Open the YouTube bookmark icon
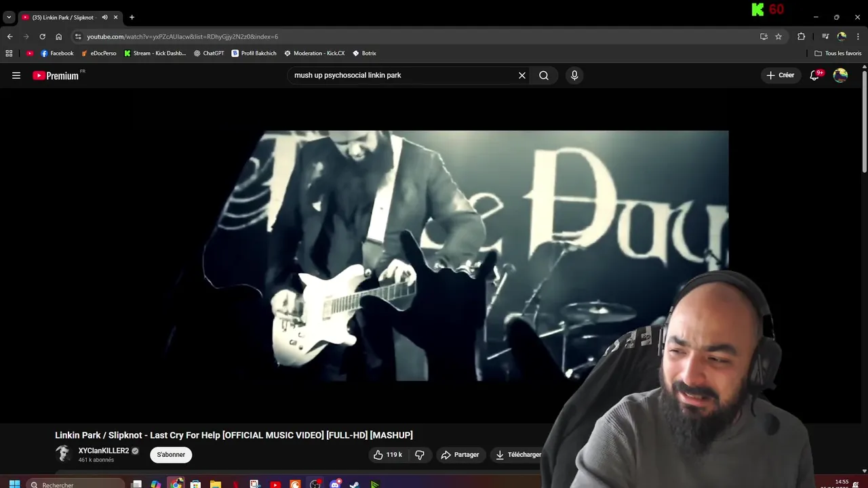The height and width of the screenshot is (488, 868). click(x=30, y=53)
